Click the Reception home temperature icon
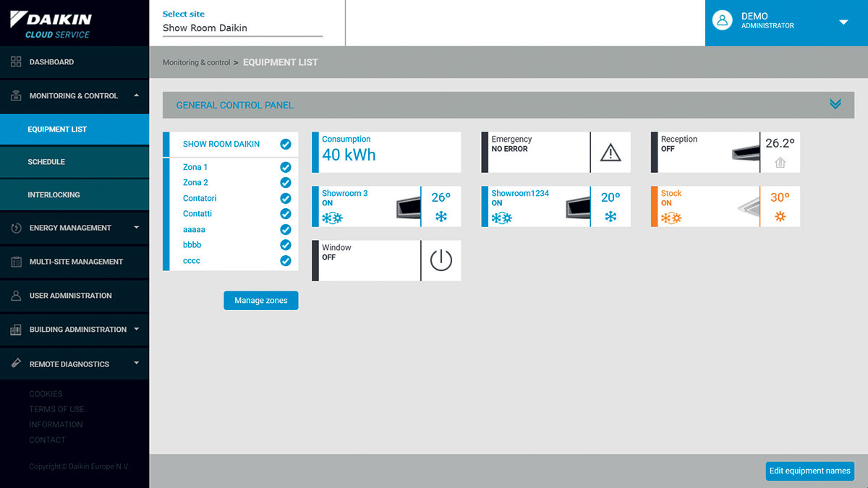Screen dimensions: 868x488 [780, 163]
